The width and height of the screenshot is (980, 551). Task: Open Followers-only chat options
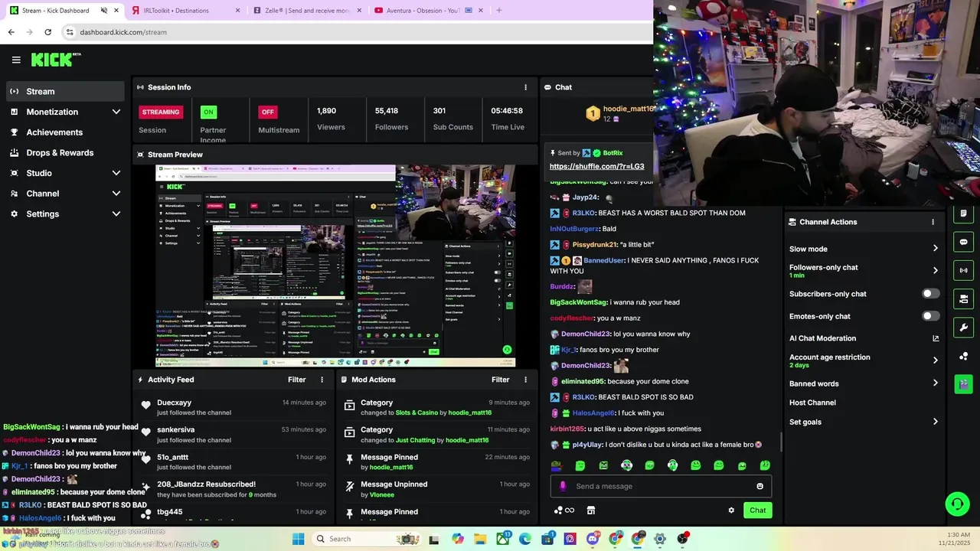864,271
